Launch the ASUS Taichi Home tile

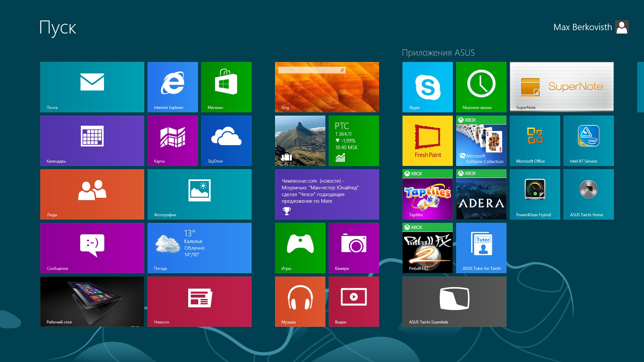(588, 194)
